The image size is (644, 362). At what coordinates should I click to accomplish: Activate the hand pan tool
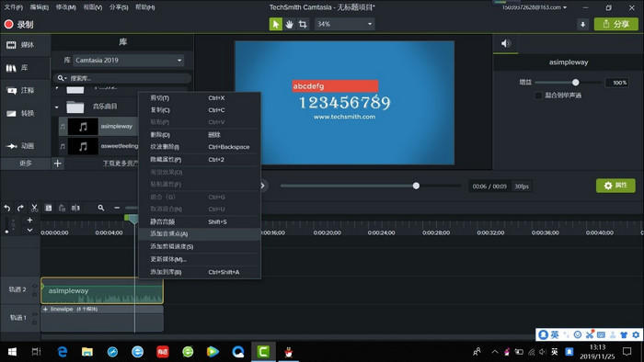click(290, 24)
